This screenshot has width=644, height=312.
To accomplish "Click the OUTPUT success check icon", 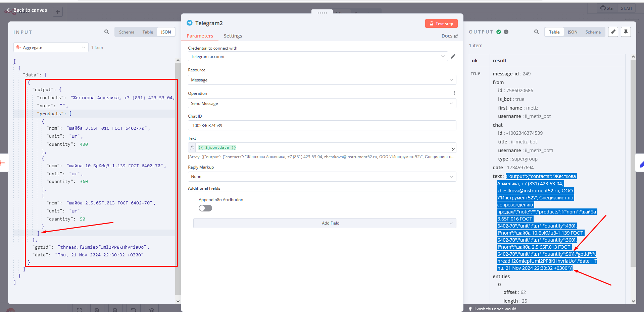I will click(x=499, y=32).
